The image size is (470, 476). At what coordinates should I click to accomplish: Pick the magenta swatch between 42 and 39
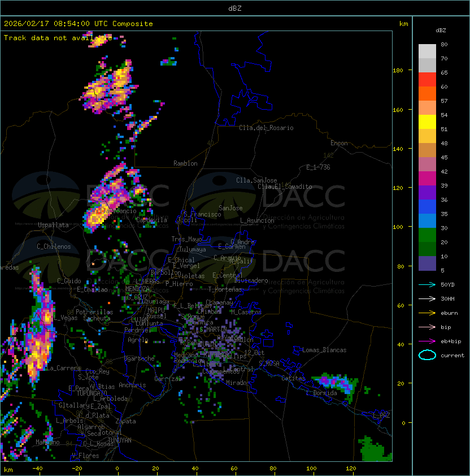coord(427,179)
